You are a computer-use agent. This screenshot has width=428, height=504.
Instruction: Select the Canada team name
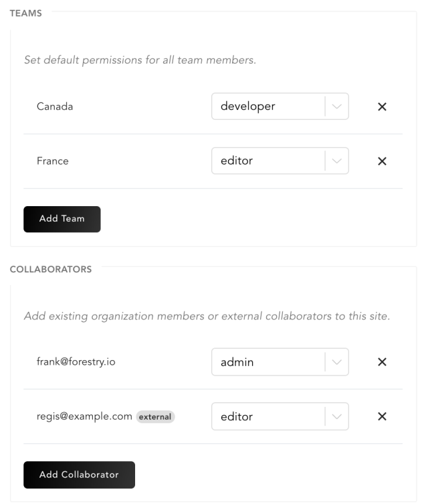click(x=55, y=106)
